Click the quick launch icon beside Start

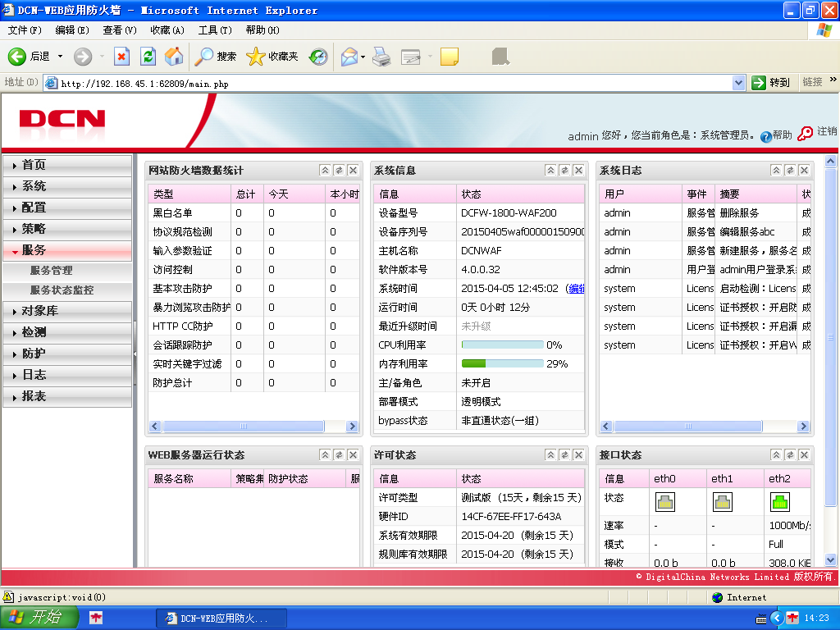pyautogui.click(x=96, y=618)
